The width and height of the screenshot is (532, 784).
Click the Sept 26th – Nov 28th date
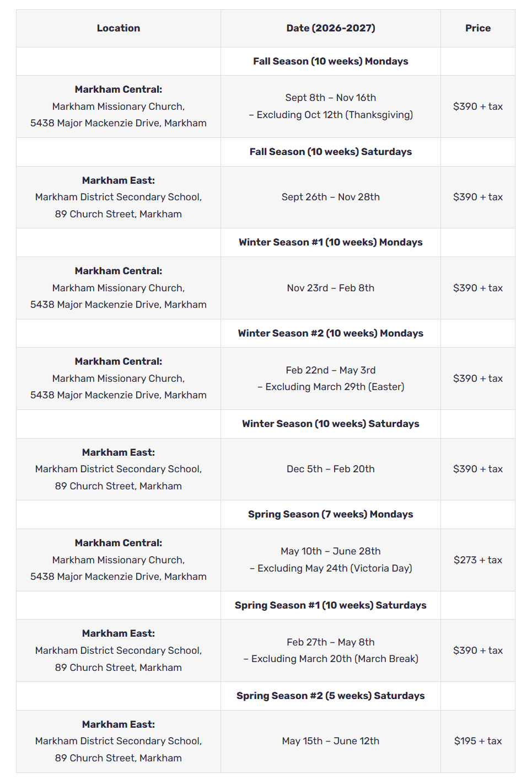coord(331,197)
